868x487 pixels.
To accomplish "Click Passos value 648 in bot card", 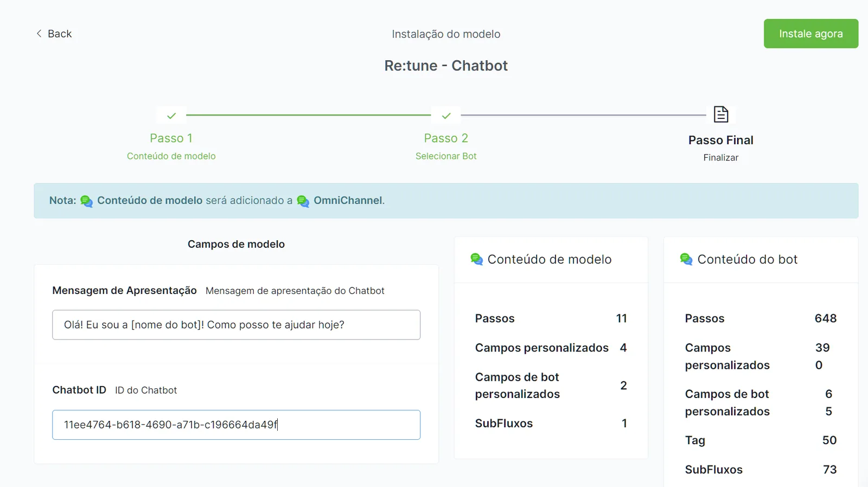I will (826, 318).
